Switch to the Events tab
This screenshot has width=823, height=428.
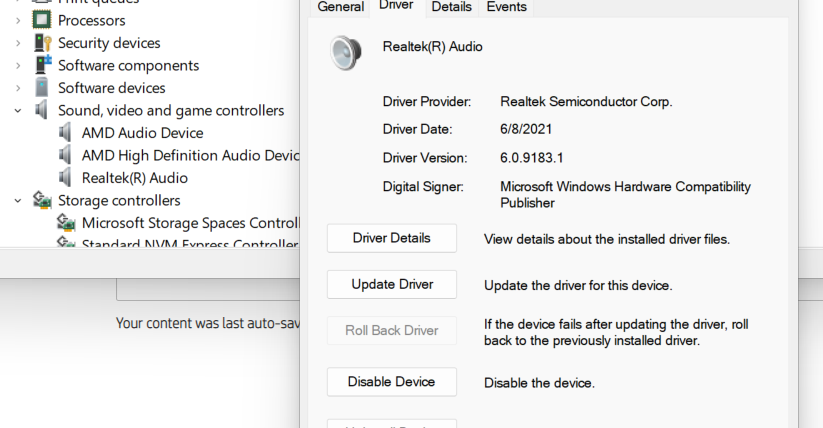506,7
